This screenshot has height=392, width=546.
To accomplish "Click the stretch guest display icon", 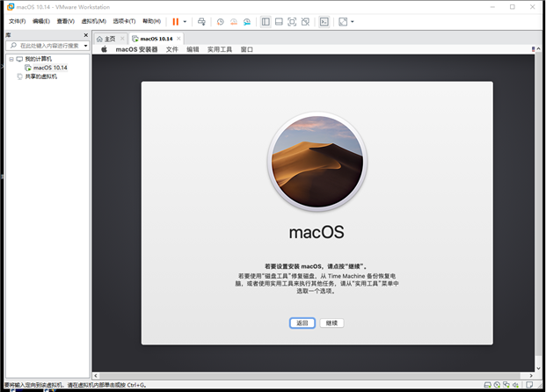I will click(343, 22).
